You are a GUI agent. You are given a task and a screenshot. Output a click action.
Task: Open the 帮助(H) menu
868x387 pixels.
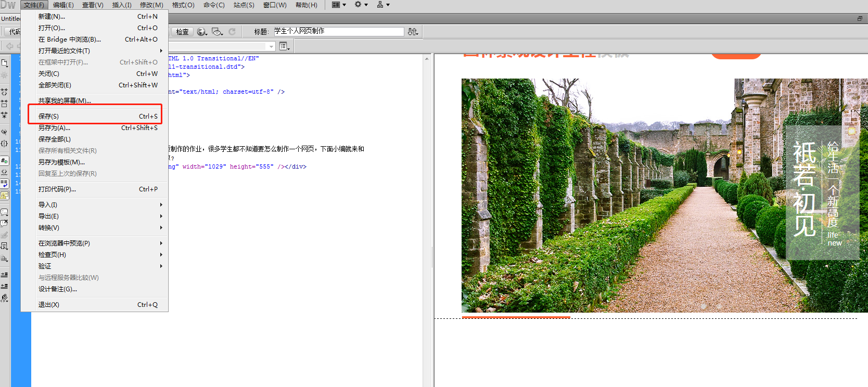coord(307,5)
